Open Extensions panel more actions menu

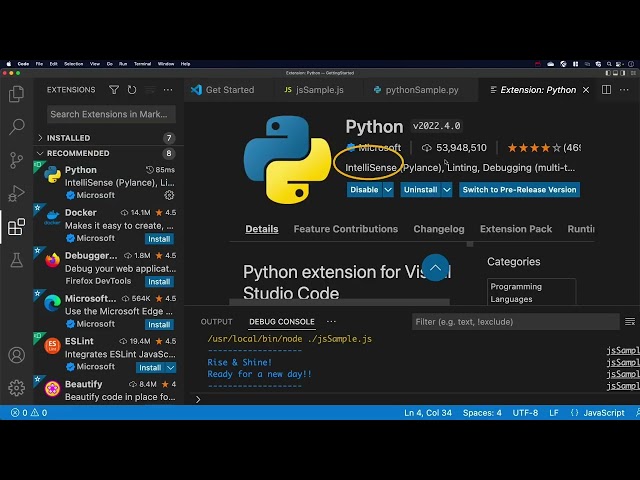[x=168, y=90]
